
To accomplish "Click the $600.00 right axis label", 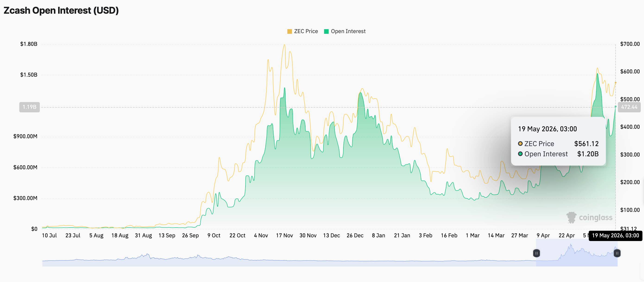I will coord(630,72).
